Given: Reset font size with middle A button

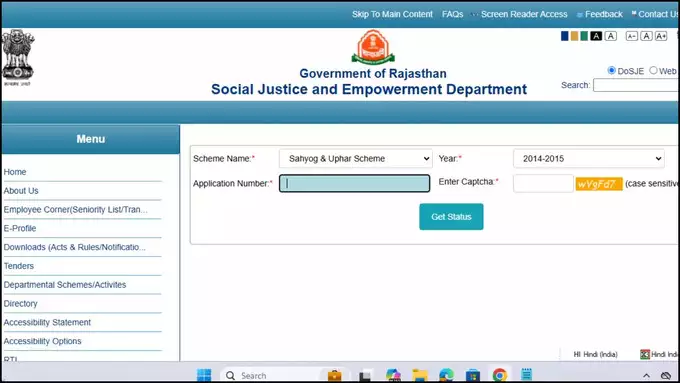Looking at the screenshot, I should pos(646,36).
